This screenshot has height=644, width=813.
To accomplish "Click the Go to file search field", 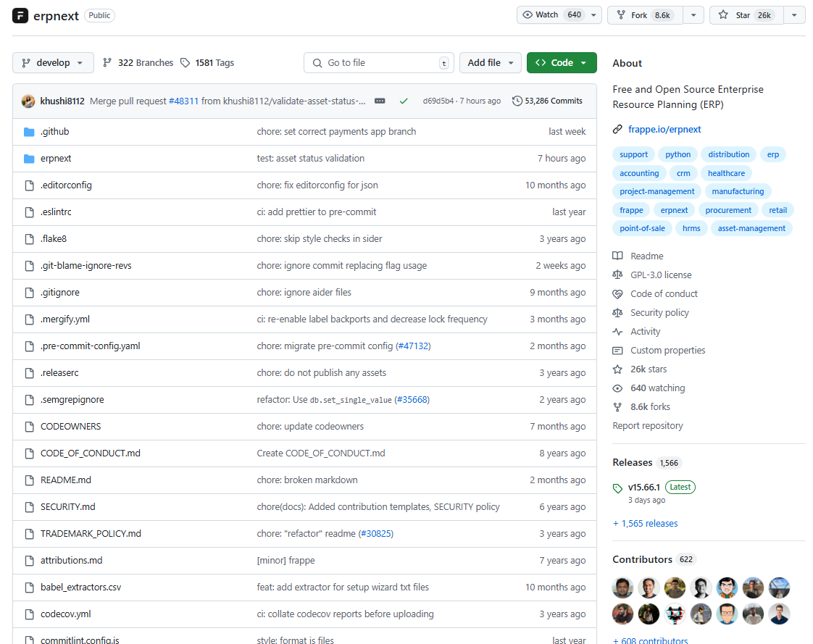I will point(378,63).
